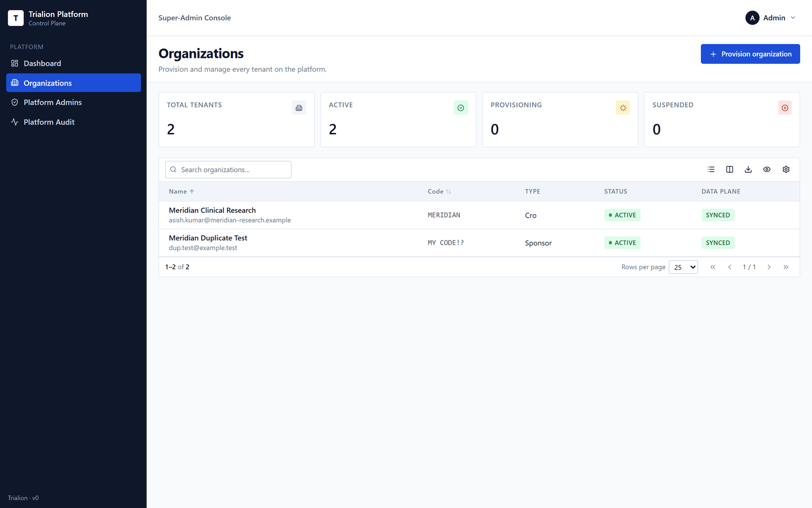Click the Provisioning spinner icon
The image size is (812, 508).
point(623,108)
